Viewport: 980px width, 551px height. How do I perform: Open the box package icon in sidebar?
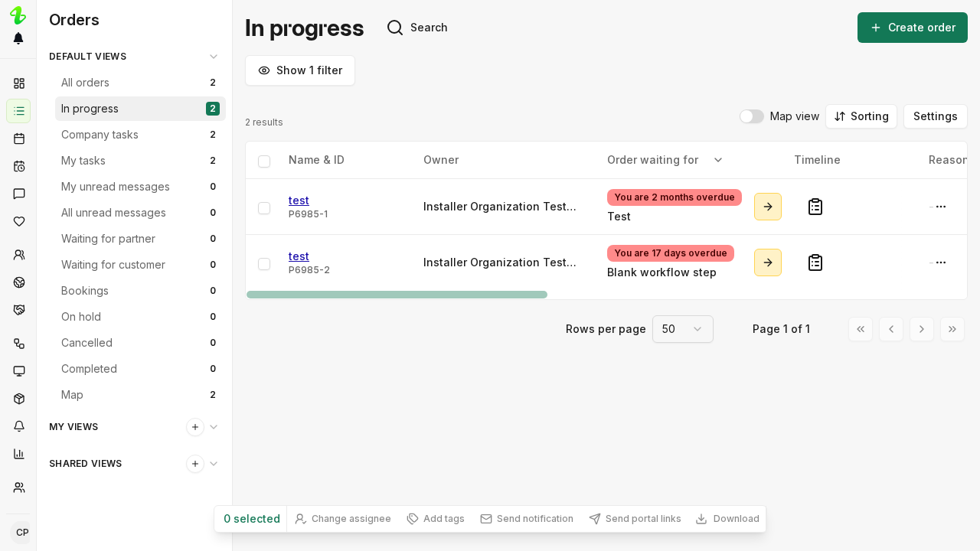click(x=19, y=399)
